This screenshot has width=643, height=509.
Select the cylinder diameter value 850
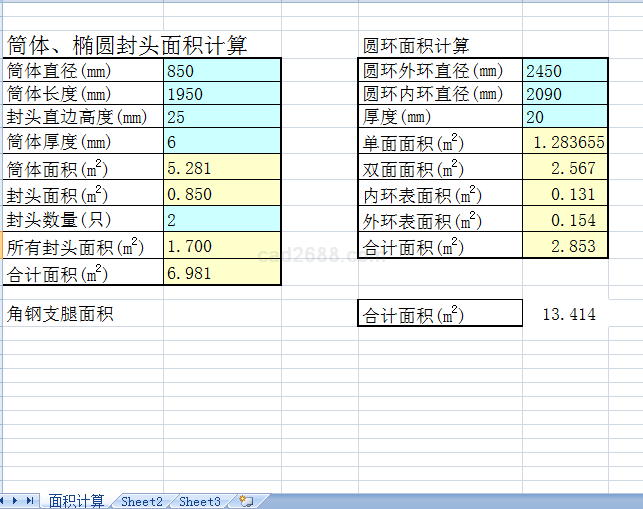(222, 71)
